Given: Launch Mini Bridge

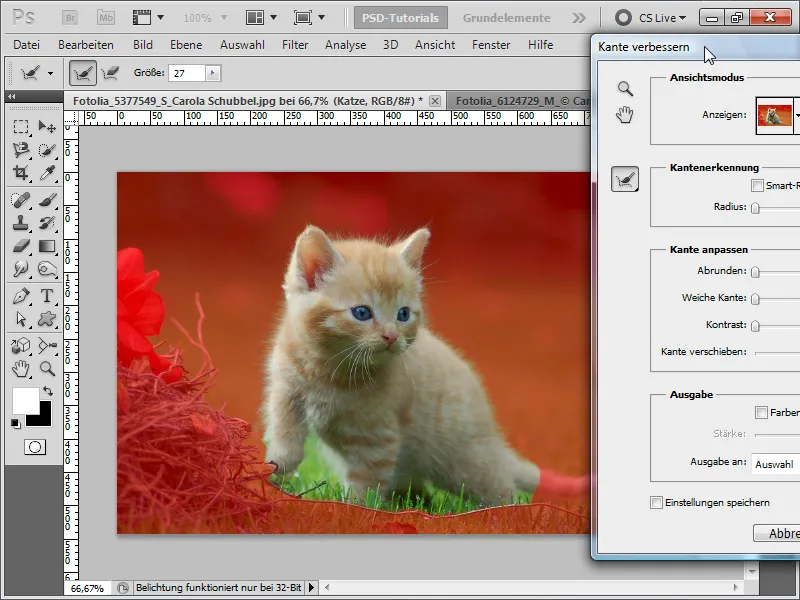Looking at the screenshot, I should point(106,18).
